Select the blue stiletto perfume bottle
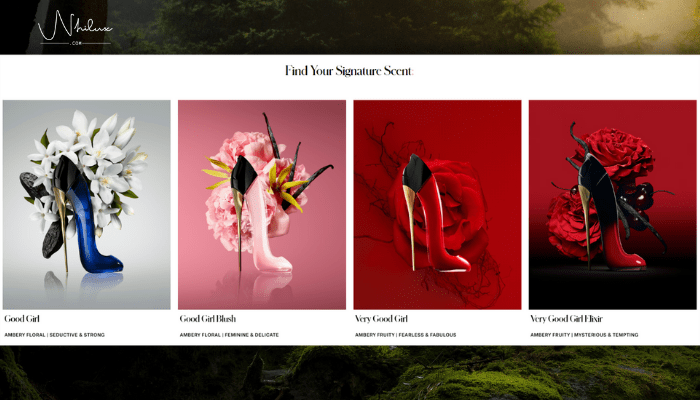Screen dimensions: 700x400 tap(88, 215)
